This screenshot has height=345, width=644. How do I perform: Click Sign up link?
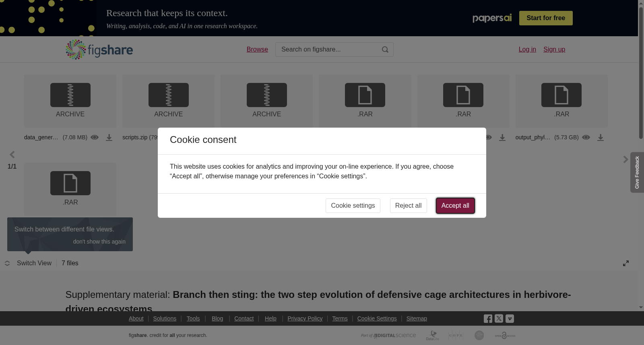click(x=554, y=50)
